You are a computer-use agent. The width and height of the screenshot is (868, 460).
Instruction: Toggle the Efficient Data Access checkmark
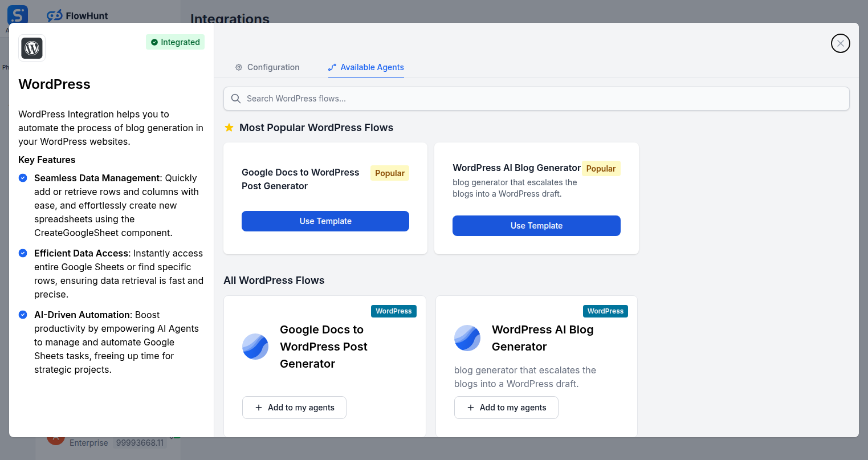[23, 253]
